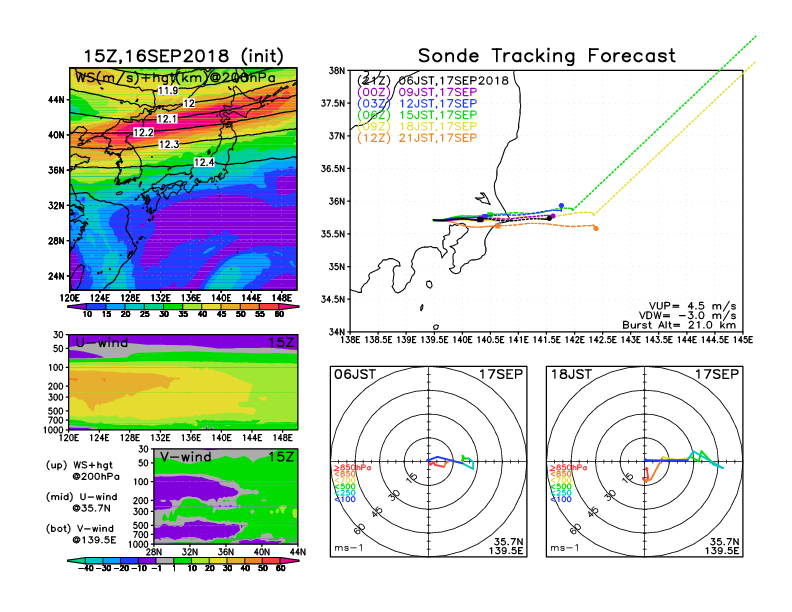Click the "18JST" hodograph title

click(571, 374)
